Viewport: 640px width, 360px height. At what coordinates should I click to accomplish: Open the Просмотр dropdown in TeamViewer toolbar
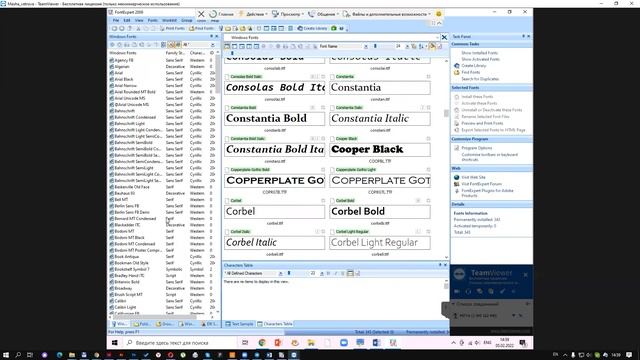coord(288,14)
